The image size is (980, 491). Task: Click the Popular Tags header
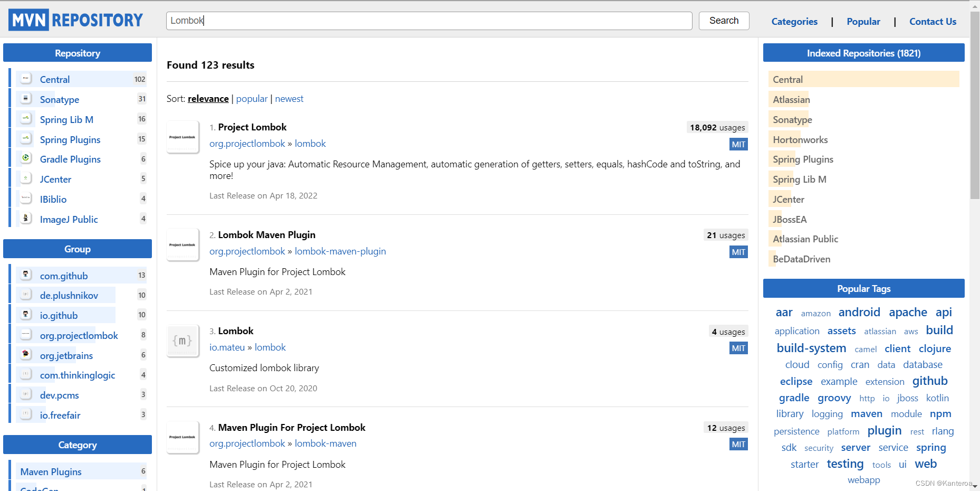coord(863,288)
